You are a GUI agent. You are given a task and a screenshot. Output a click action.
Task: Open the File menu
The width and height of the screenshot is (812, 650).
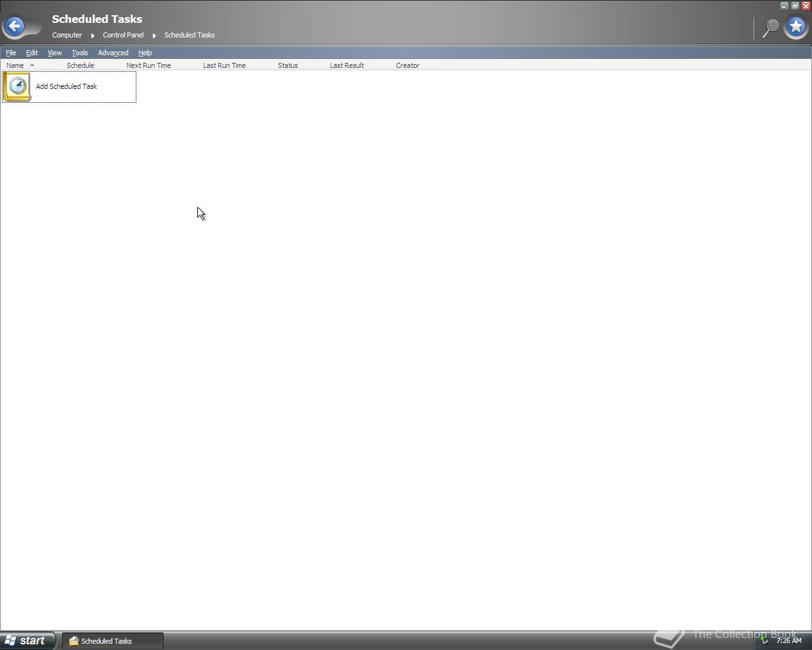tap(11, 53)
